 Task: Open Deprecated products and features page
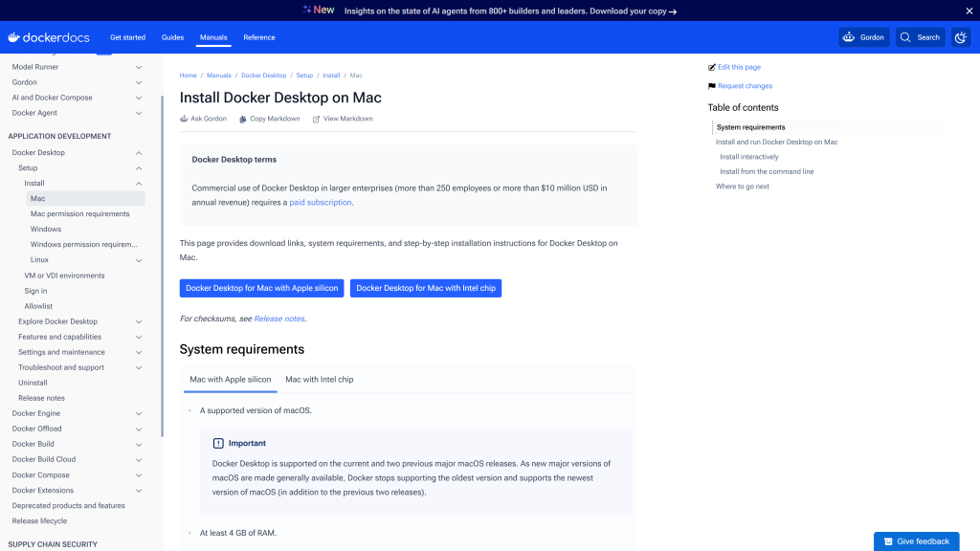[68, 505]
